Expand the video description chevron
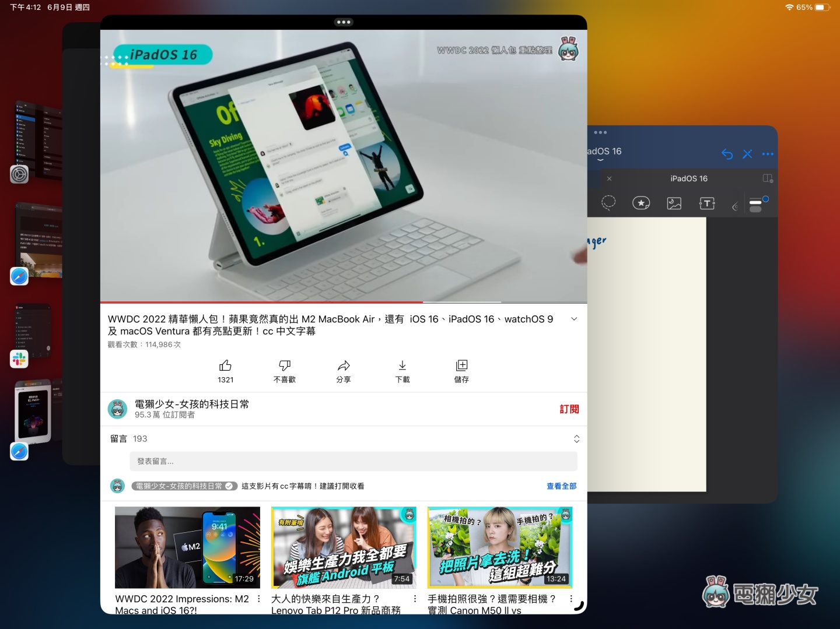 tap(574, 319)
